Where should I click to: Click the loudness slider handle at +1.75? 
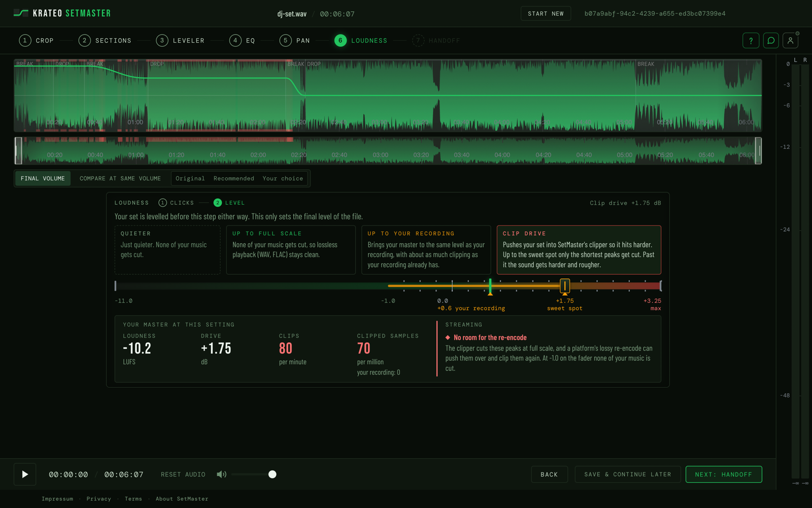click(565, 286)
